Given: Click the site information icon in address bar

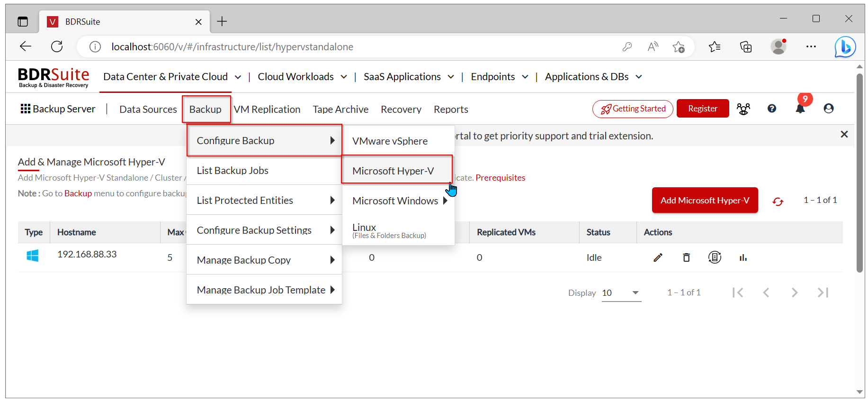Looking at the screenshot, I should click(x=95, y=47).
